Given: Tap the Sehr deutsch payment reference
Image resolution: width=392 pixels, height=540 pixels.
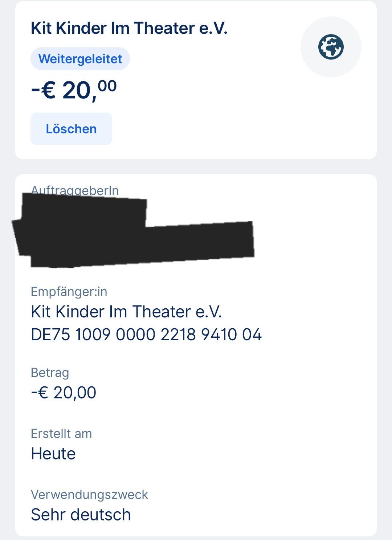Looking at the screenshot, I should coord(81,515).
